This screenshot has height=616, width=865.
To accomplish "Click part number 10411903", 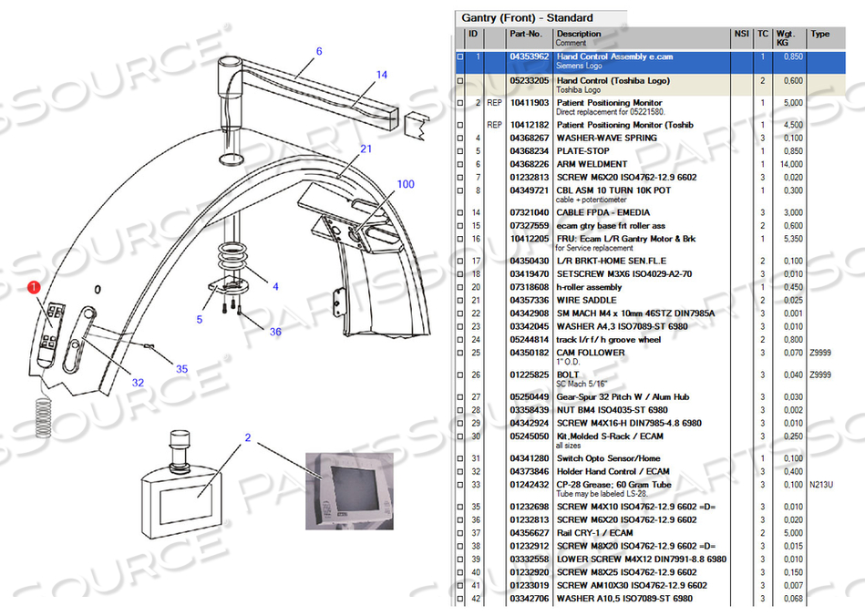I will click(x=529, y=103).
